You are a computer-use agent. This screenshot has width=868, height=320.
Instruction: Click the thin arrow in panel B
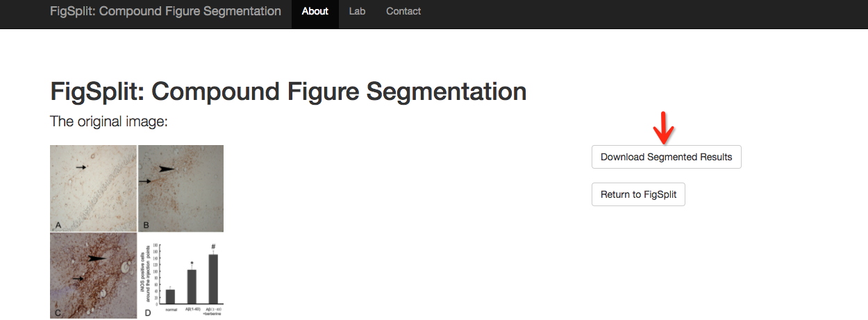coord(145,181)
